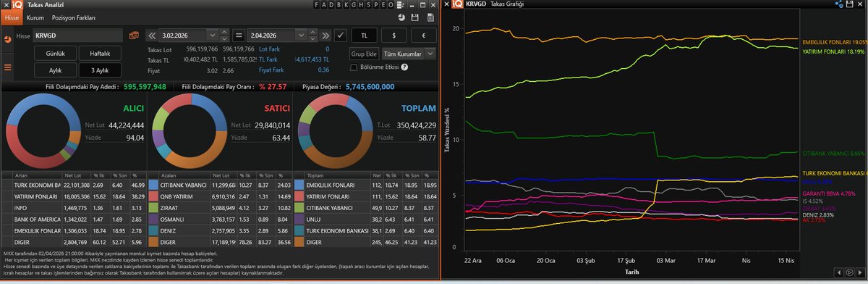Set the currency to euro
The height and width of the screenshot is (284, 868).
pyautogui.click(x=423, y=35)
